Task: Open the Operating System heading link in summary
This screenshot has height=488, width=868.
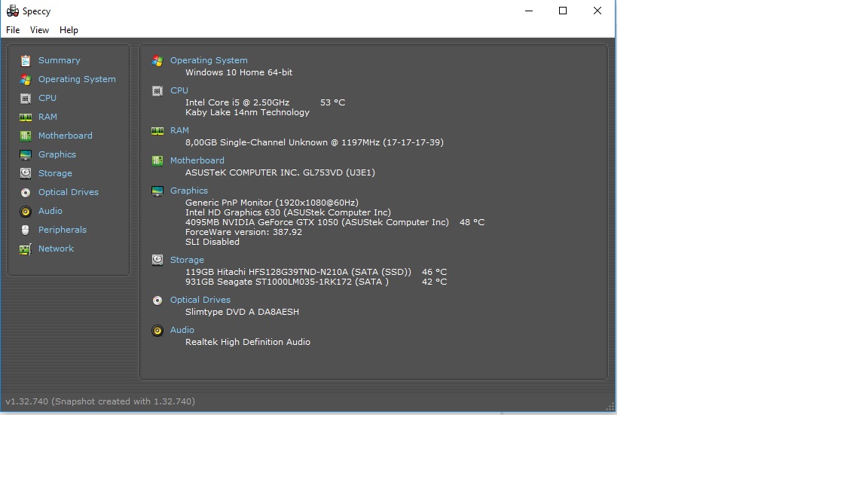Action: [x=209, y=60]
